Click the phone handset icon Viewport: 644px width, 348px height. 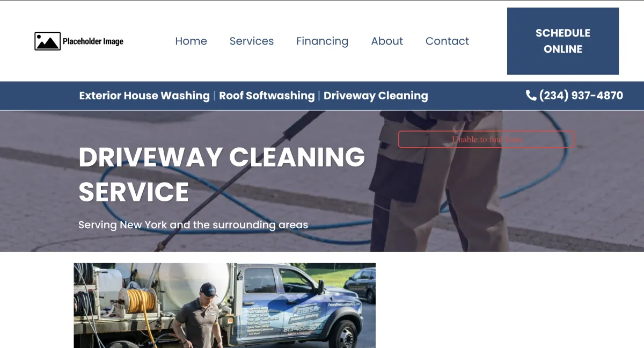(531, 96)
